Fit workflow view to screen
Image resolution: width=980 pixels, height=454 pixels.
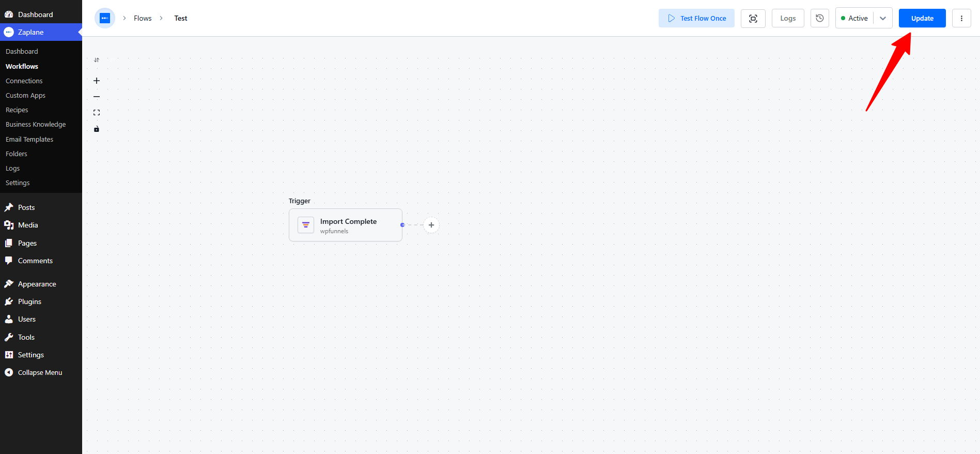[x=97, y=113]
